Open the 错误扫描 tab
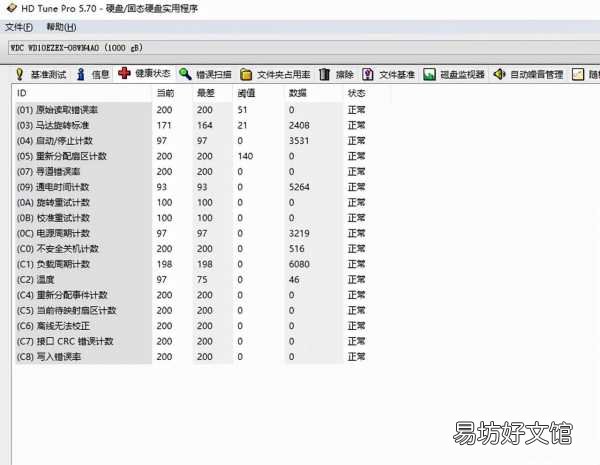 coord(214,74)
